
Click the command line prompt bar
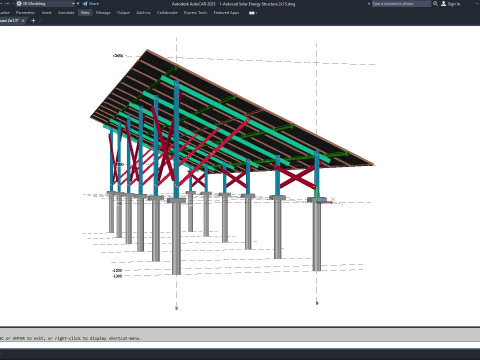tap(240, 338)
